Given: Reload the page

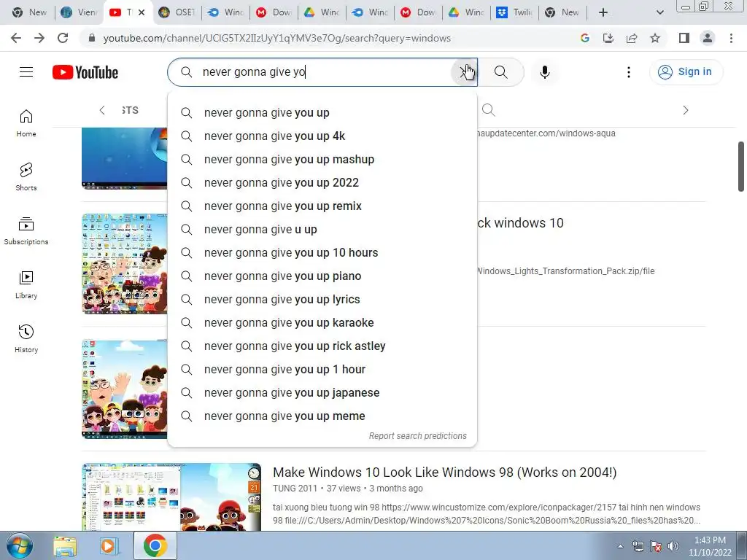Looking at the screenshot, I should pyautogui.click(x=63, y=38).
